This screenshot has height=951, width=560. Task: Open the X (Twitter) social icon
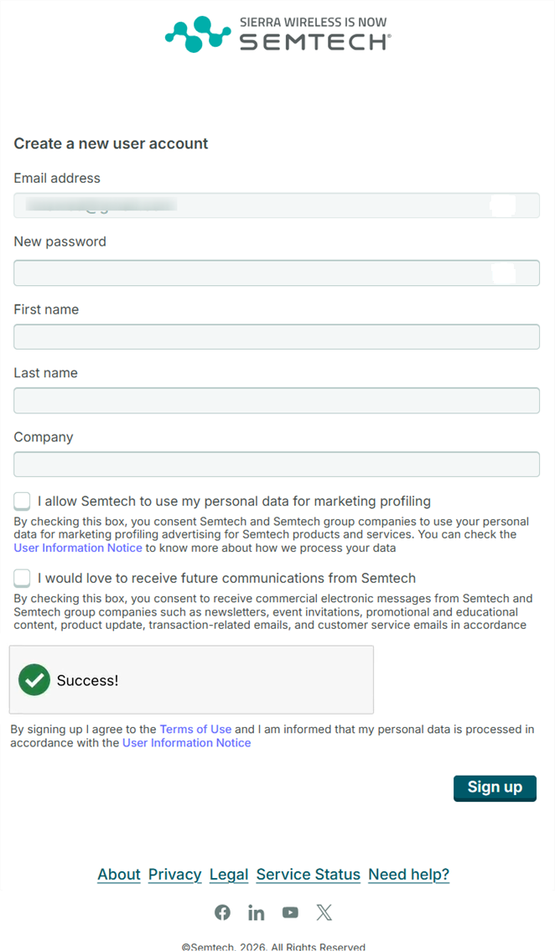tap(324, 912)
